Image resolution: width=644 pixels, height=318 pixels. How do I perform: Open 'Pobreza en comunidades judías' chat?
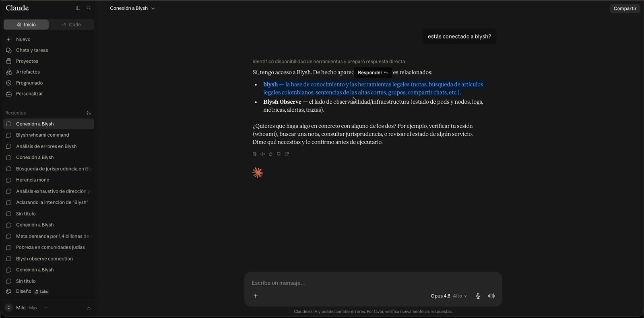(49, 247)
